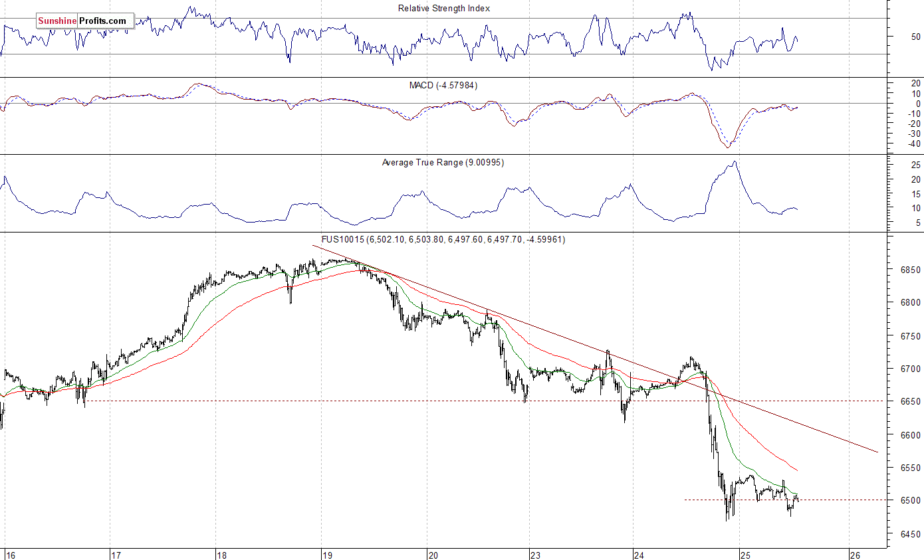Viewport: 924px width, 560px height.
Task: Click the 6450 price axis label
Action: [910, 533]
